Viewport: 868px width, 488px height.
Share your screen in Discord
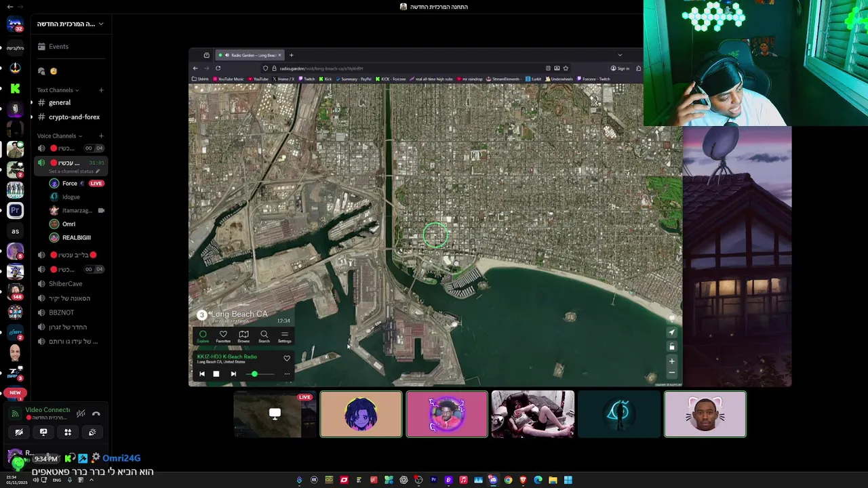(43, 432)
